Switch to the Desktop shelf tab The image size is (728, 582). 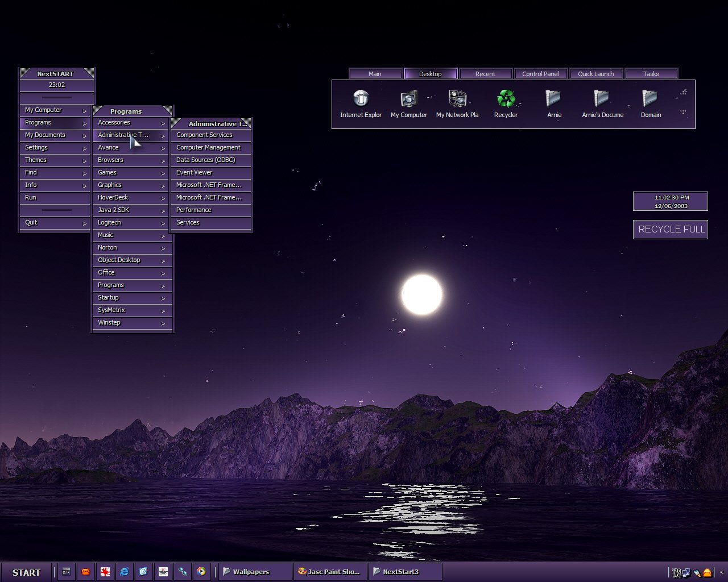point(431,74)
